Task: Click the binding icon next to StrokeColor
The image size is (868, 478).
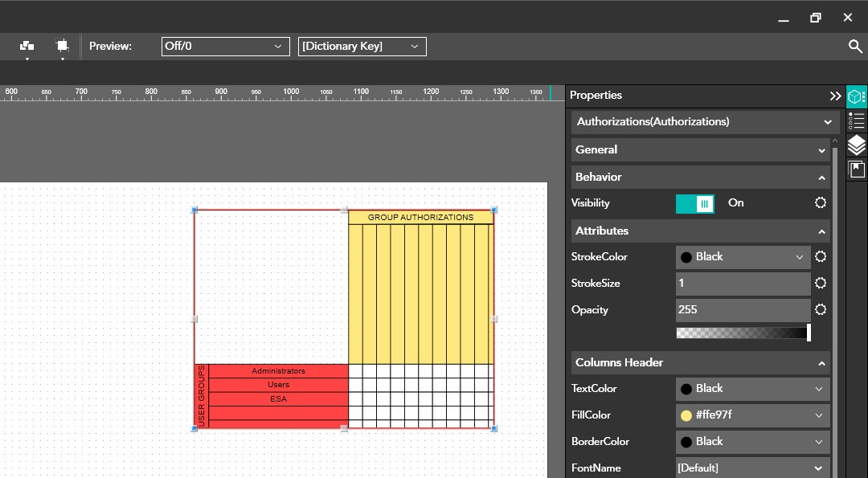Action: [x=821, y=257]
